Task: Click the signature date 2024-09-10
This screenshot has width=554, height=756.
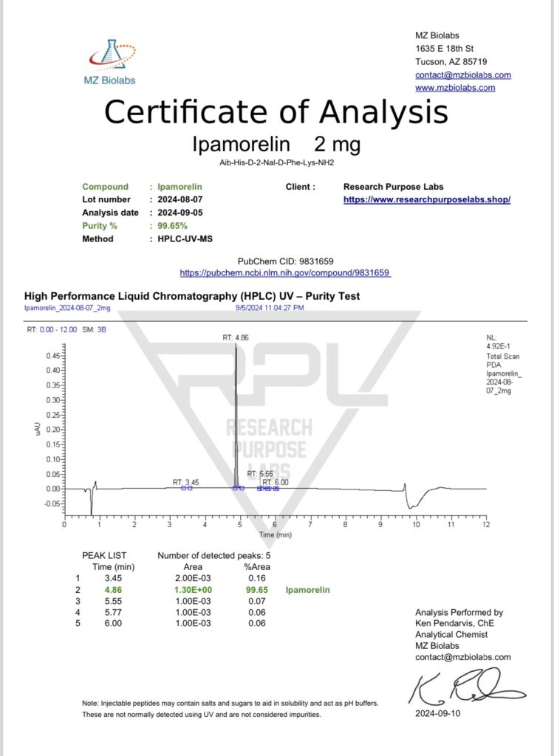Action: 438,713
